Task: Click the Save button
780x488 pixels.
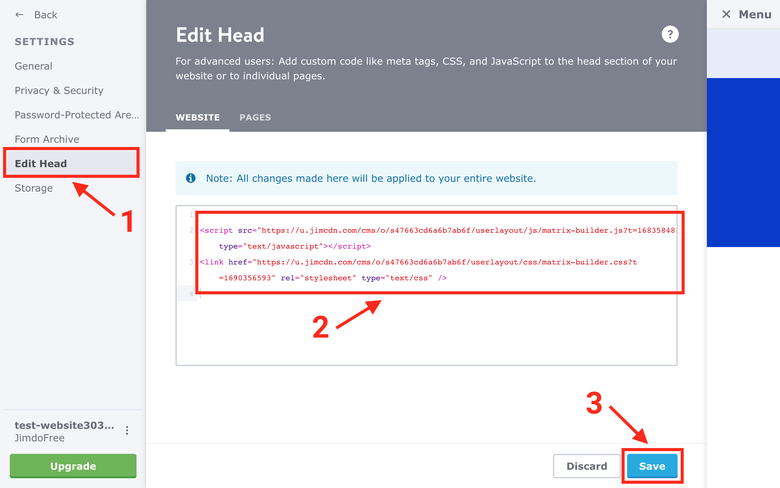Action: [652, 466]
